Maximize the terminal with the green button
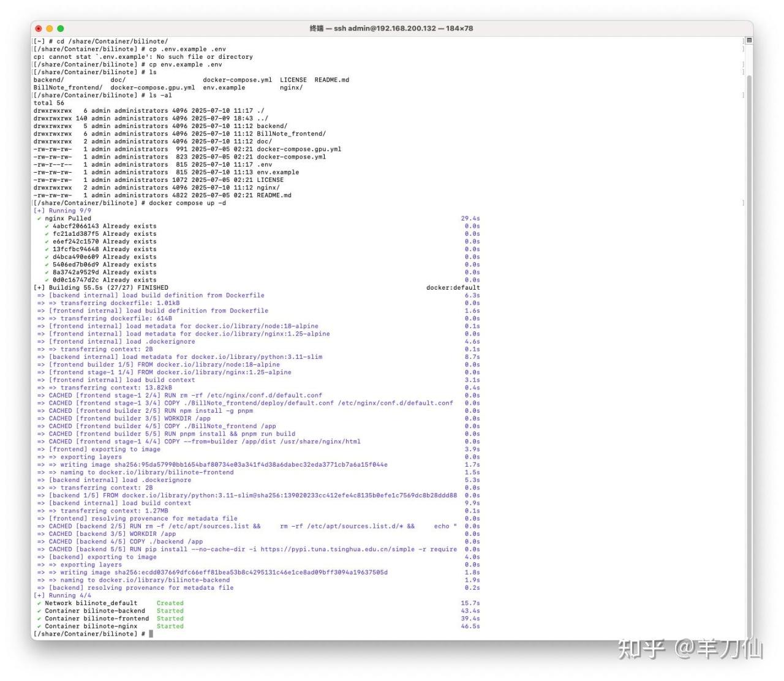 pos(60,28)
